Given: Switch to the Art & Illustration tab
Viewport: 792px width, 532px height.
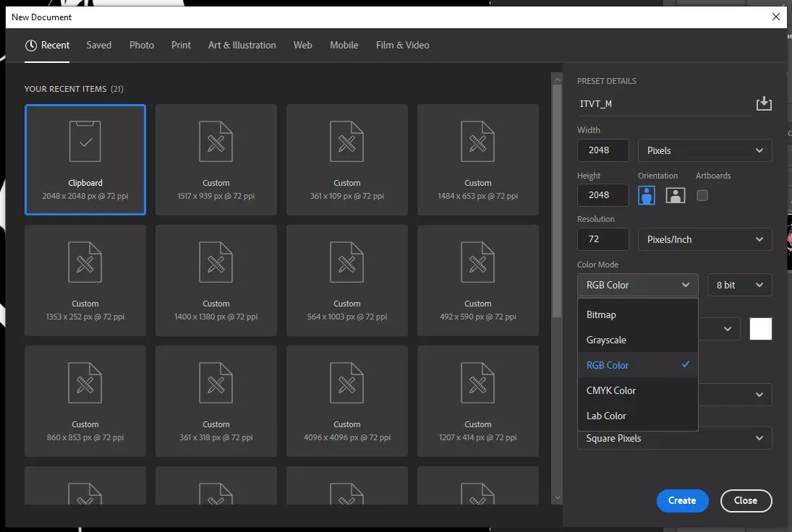Looking at the screenshot, I should click(x=242, y=45).
